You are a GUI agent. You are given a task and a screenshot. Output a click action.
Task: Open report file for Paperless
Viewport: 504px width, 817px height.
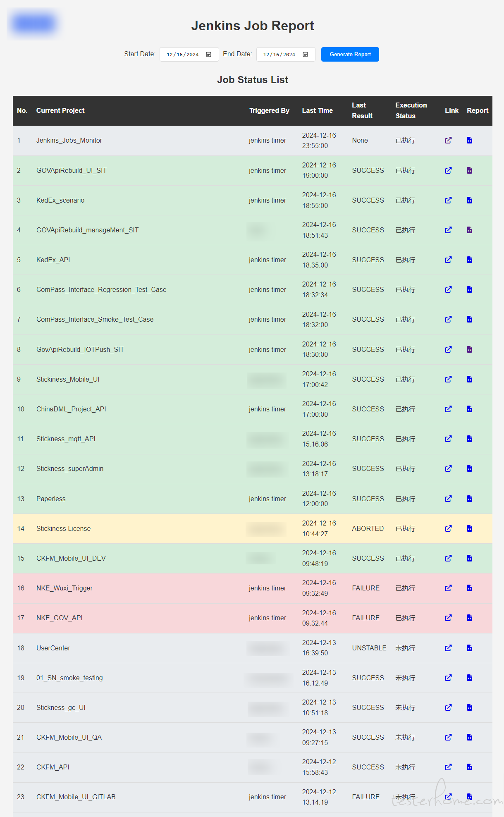point(469,499)
